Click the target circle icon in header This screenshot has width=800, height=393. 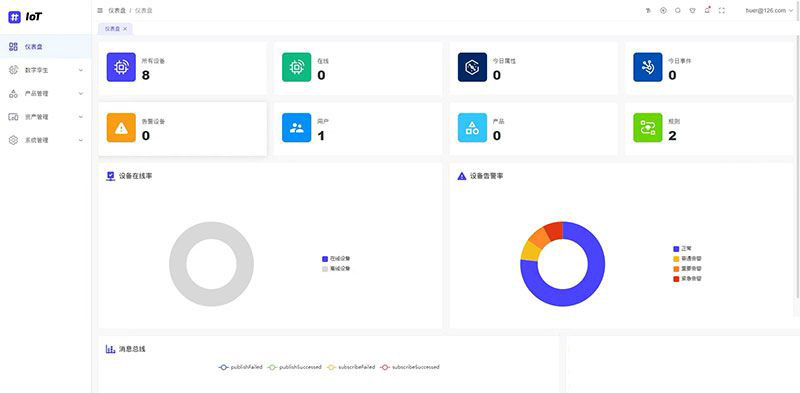tap(663, 10)
